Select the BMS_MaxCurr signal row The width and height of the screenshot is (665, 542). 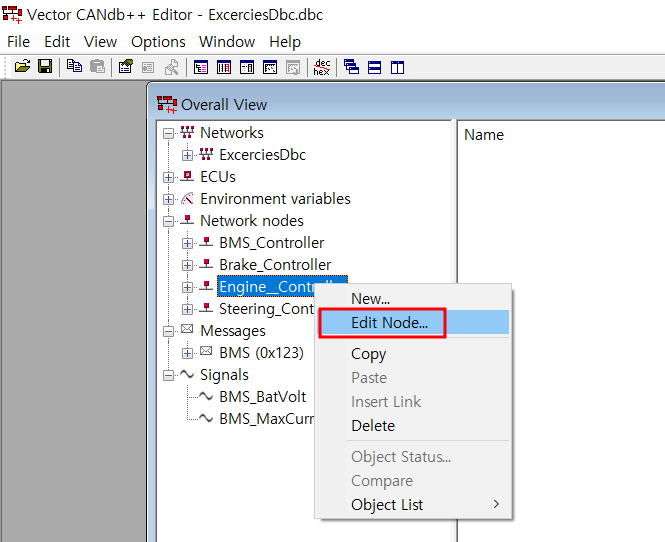pos(266,419)
